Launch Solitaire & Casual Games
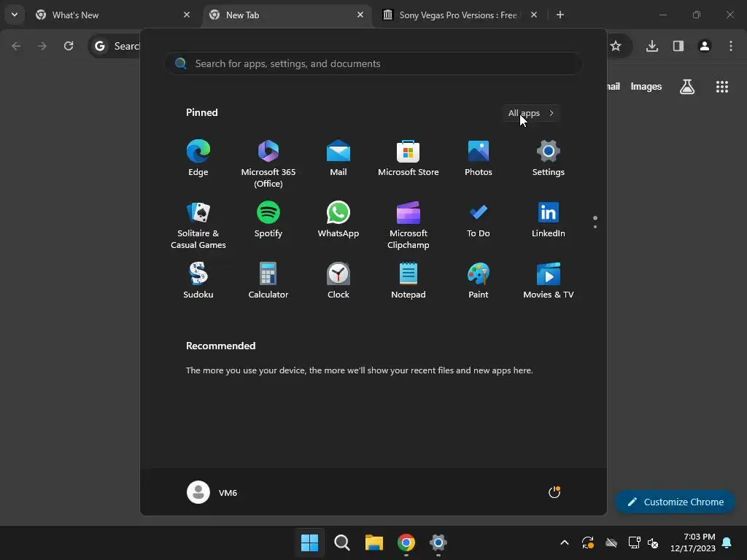747x560 pixels. click(198, 225)
